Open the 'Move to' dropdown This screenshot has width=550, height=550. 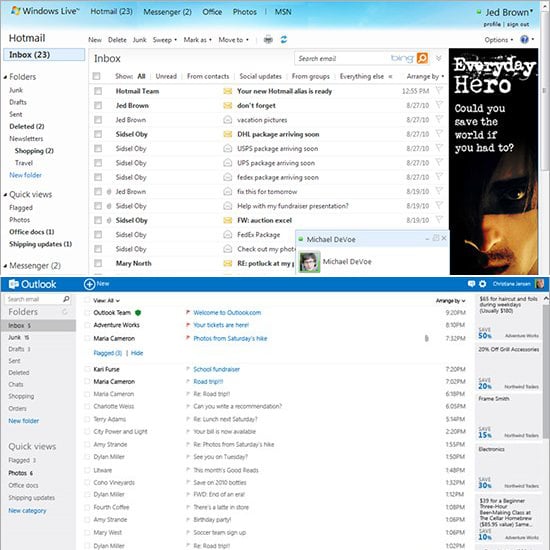(x=233, y=40)
